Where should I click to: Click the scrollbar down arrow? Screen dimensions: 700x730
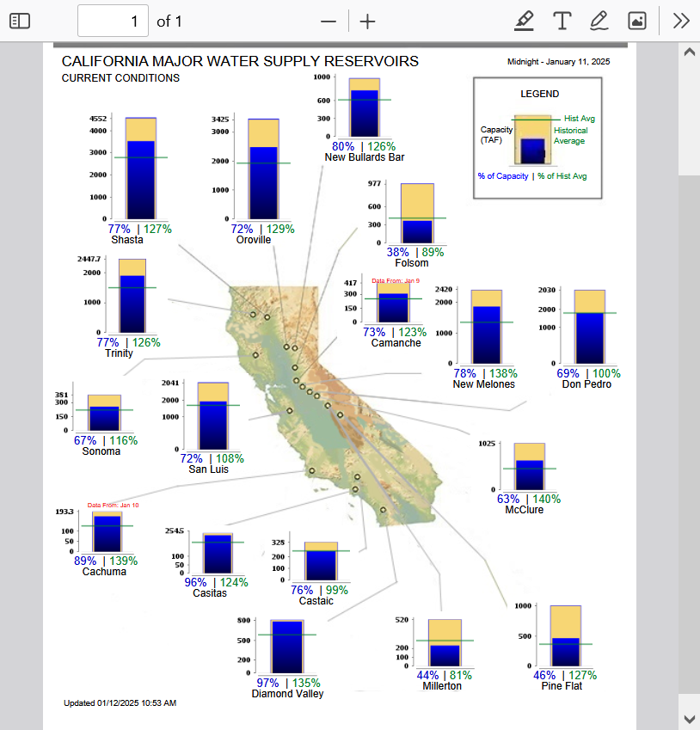(x=690, y=719)
